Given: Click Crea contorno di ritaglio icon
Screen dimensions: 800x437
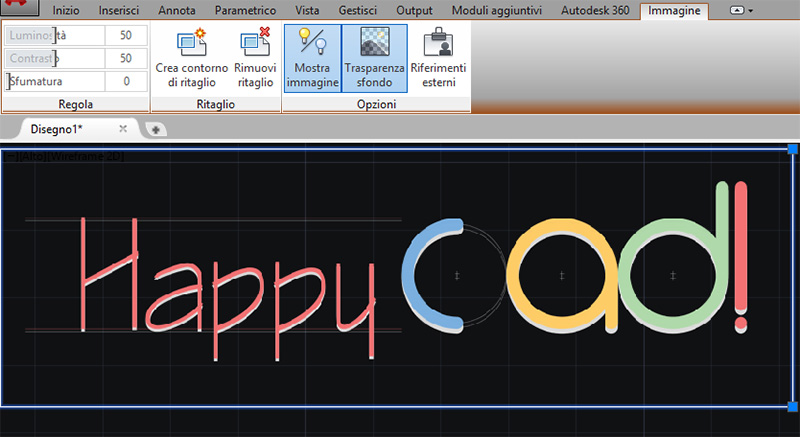Looking at the screenshot, I should click(191, 43).
